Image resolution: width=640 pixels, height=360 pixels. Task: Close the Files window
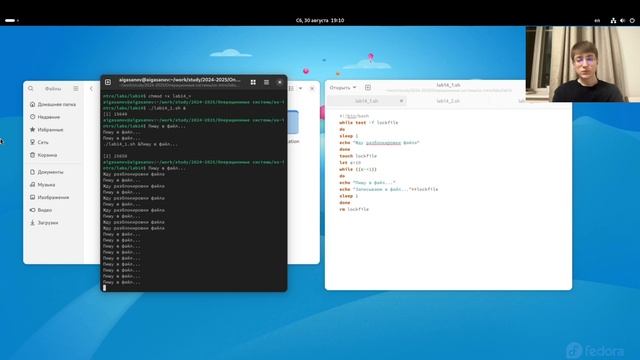[x=312, y=89]
